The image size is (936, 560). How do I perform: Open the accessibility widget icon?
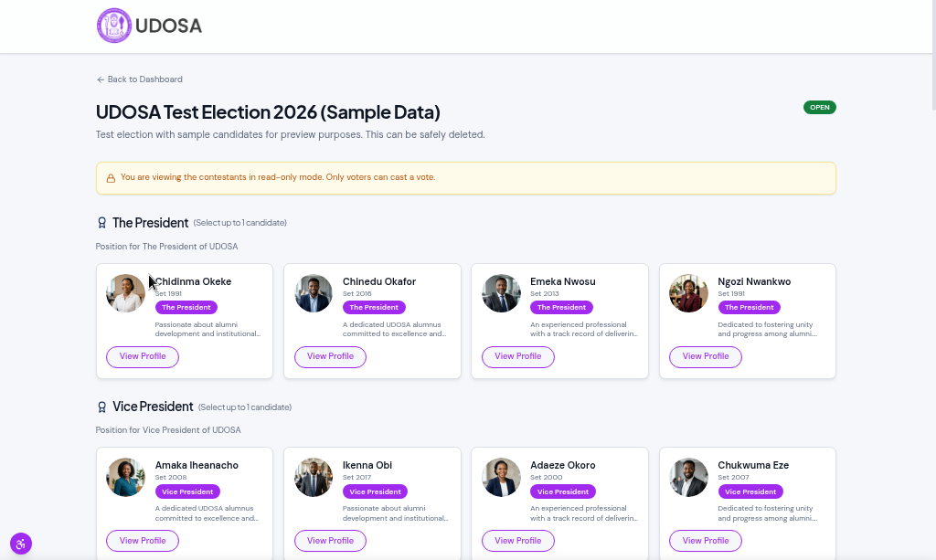(21, 544)
